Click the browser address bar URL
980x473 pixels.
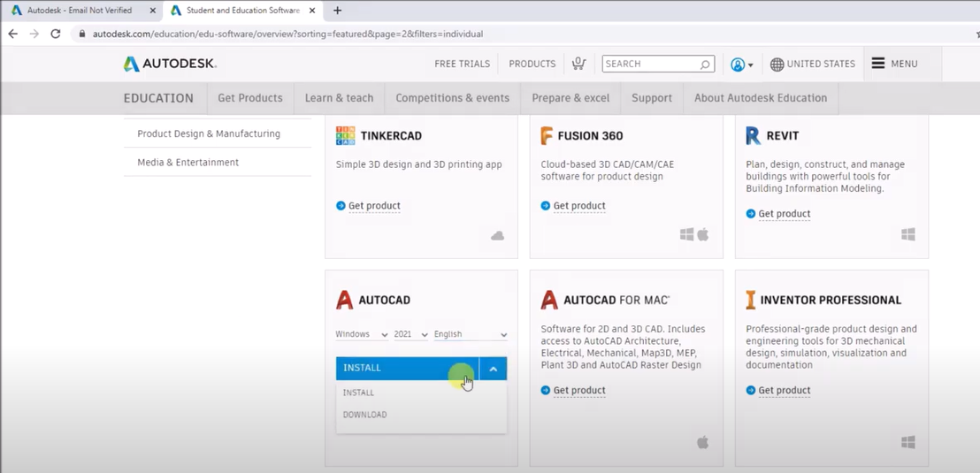click(288, 34)
